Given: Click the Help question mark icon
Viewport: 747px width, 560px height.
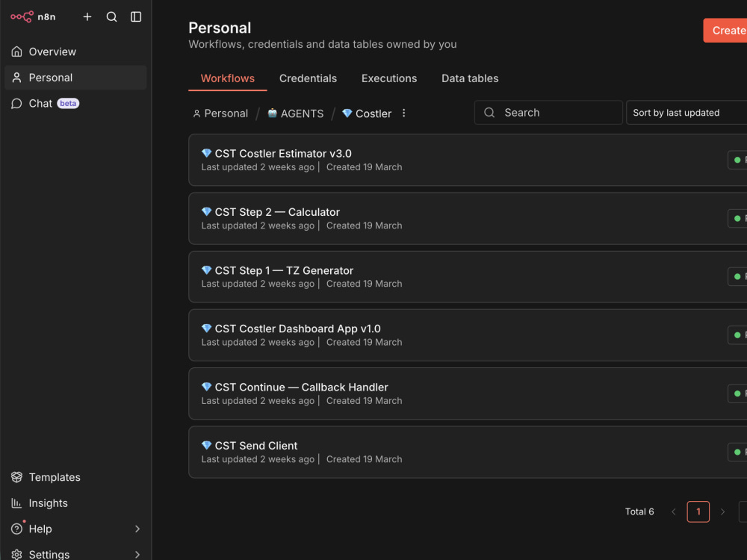Looking at the screenshot, I should point(16,529).
